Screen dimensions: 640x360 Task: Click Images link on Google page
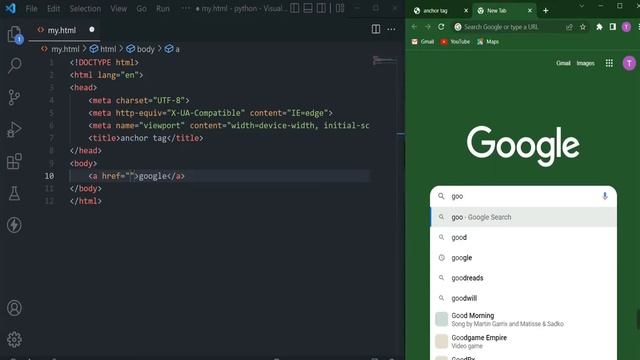pos(585,63)
